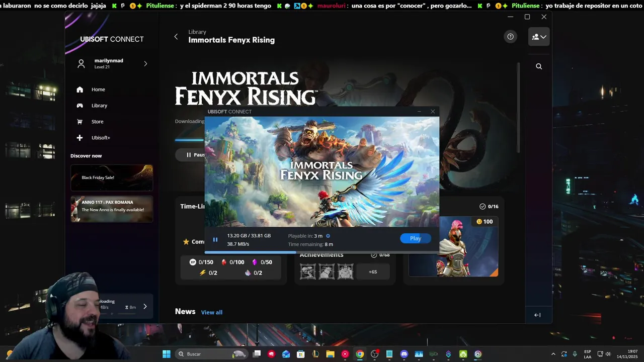Open the Windows Start button

tap(167, 354)
